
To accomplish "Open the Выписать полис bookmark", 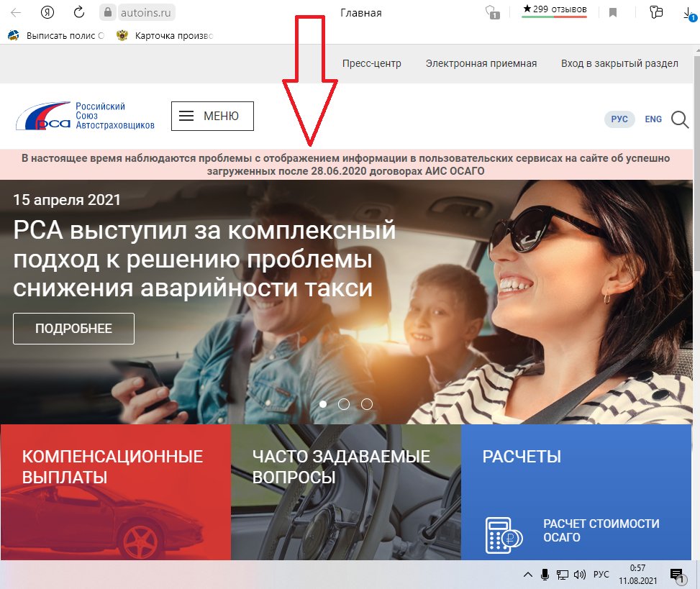I will point(56,36).
